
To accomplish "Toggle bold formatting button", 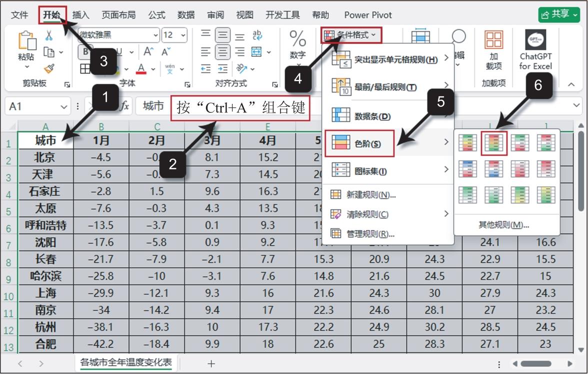I will click(x=84, y=51).
